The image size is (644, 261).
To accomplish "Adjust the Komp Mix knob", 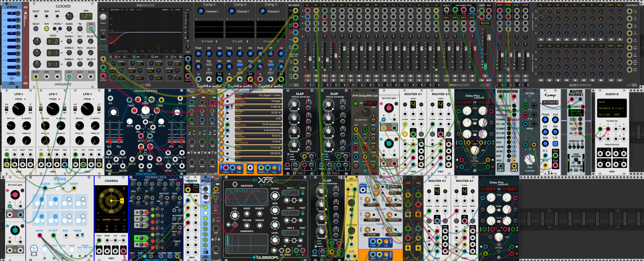I will [x=545, y=144].
